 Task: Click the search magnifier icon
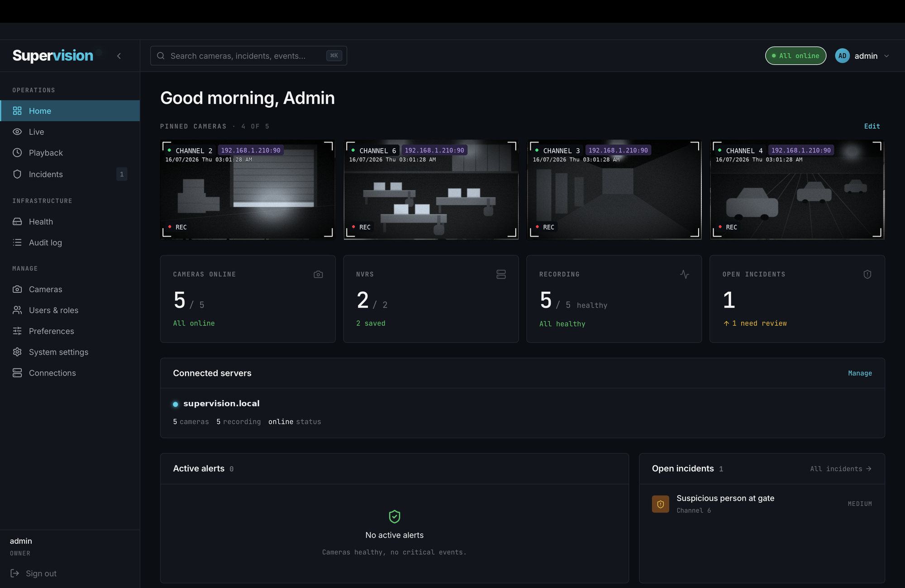pyautogui.click(x=161, y=56)
